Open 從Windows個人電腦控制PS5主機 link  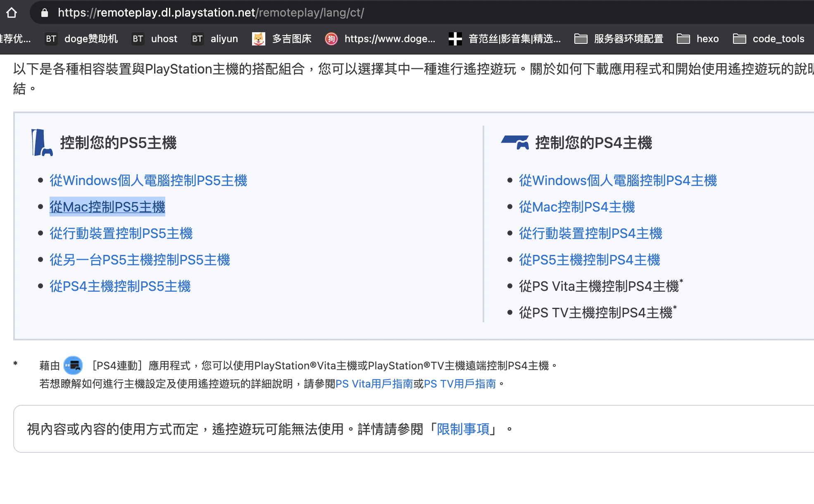coord(148,181)
